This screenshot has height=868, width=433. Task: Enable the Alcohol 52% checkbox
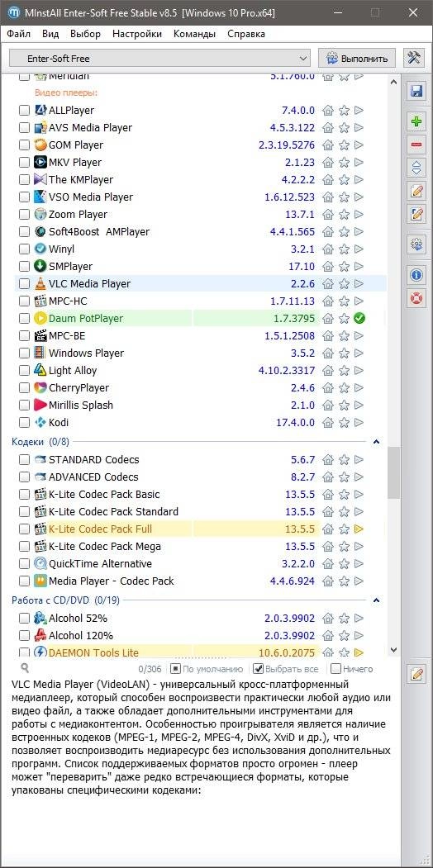pos(24,618)
